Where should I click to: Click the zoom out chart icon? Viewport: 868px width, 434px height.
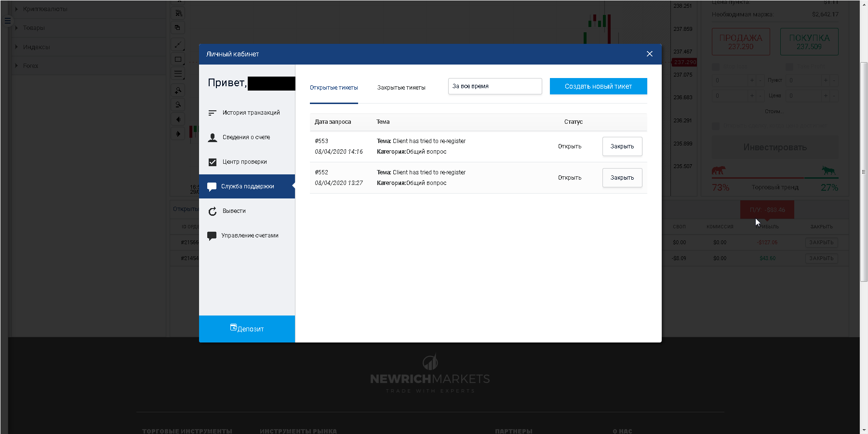178,105
